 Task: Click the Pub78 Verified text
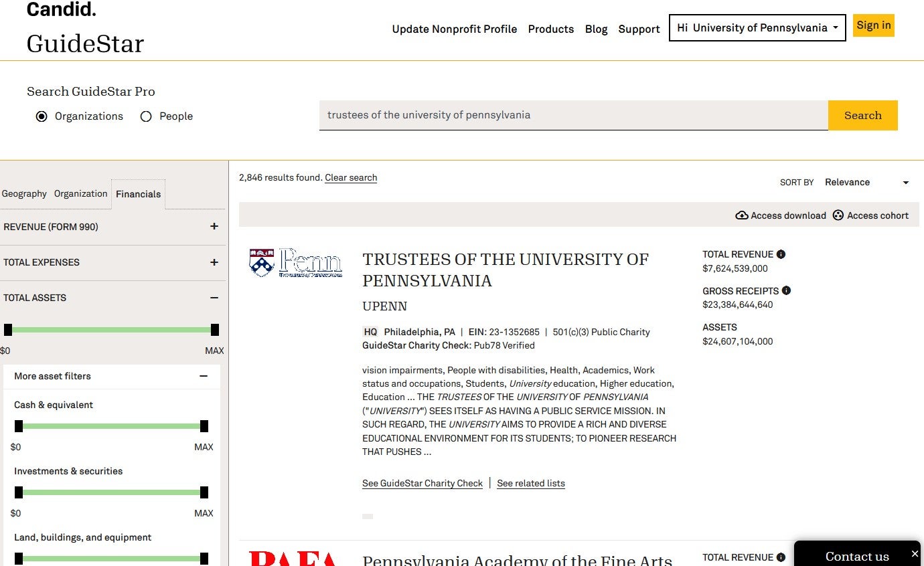coord(504,345)
